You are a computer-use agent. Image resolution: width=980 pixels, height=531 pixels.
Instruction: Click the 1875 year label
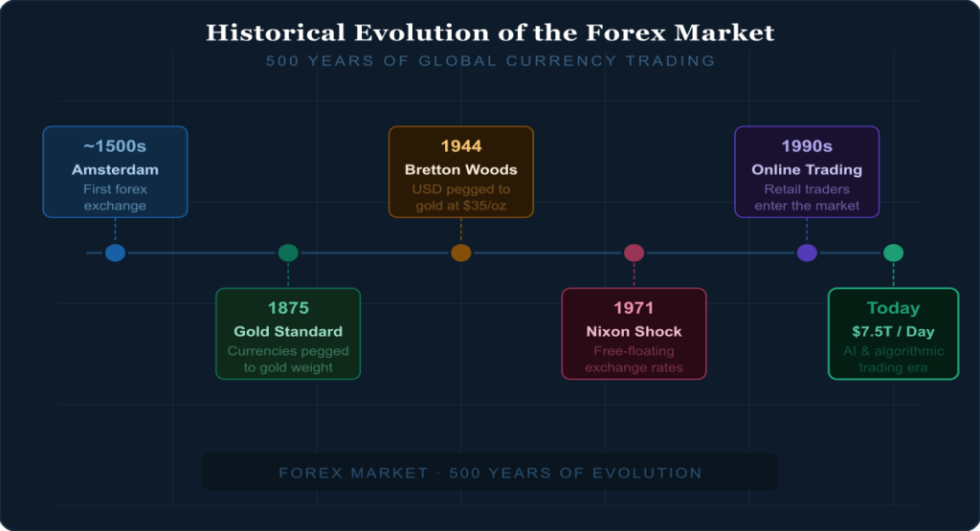coord(288,308)
